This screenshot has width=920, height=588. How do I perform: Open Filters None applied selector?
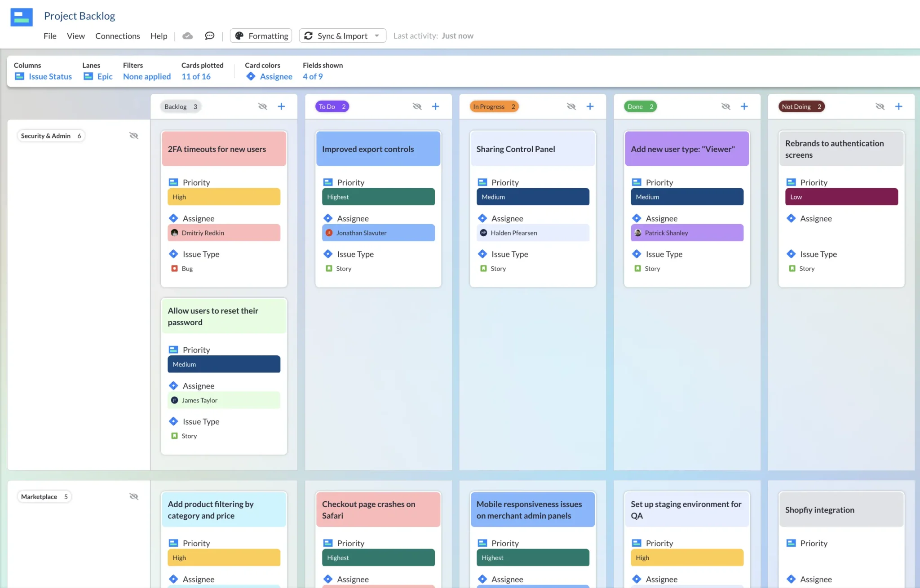click(147, 76)
